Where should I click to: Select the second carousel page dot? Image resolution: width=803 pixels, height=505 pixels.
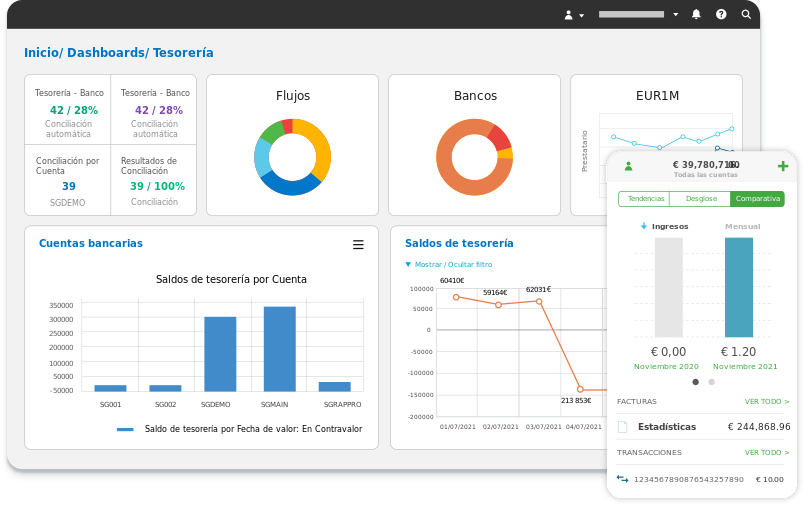pos(712,382)
